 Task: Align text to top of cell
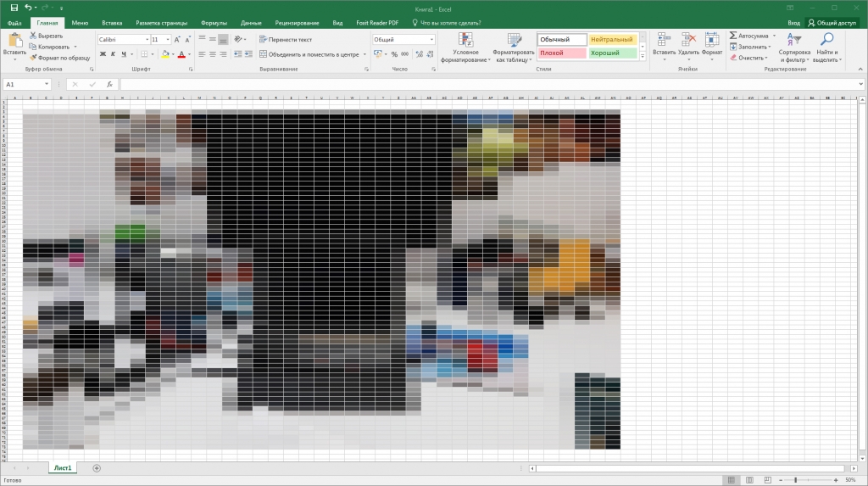pyautogui.click(x=202, y=39)
